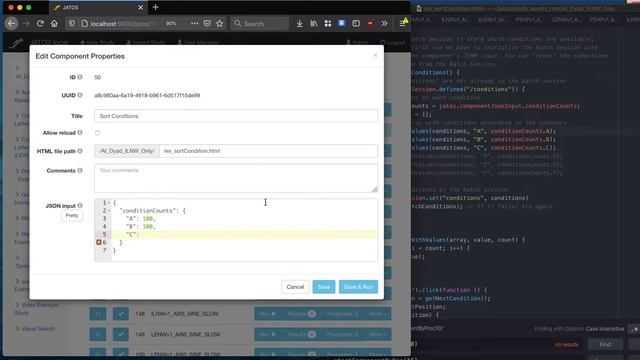
Task: Collapse the conditionCounts fold on line 2
Action: pos(109,211)
